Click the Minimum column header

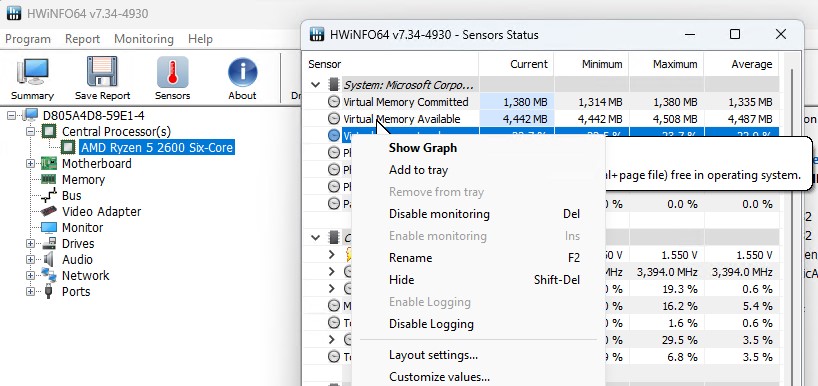click(592, 64)
